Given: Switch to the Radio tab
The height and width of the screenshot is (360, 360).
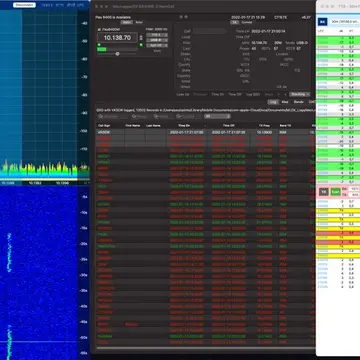Looking at the screenshot, I should click(126, 22).
